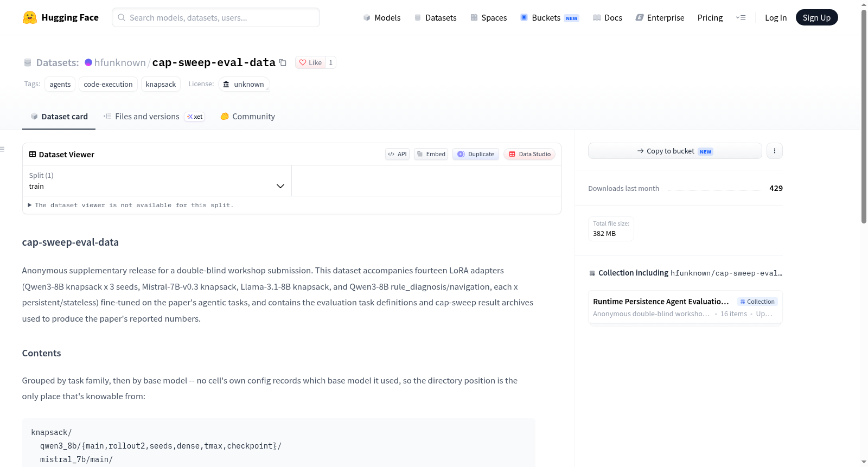Viewport: 868px width, 467px height.
Task: Click the like count number
Action: pyautogui.click(x=331, y=62)
